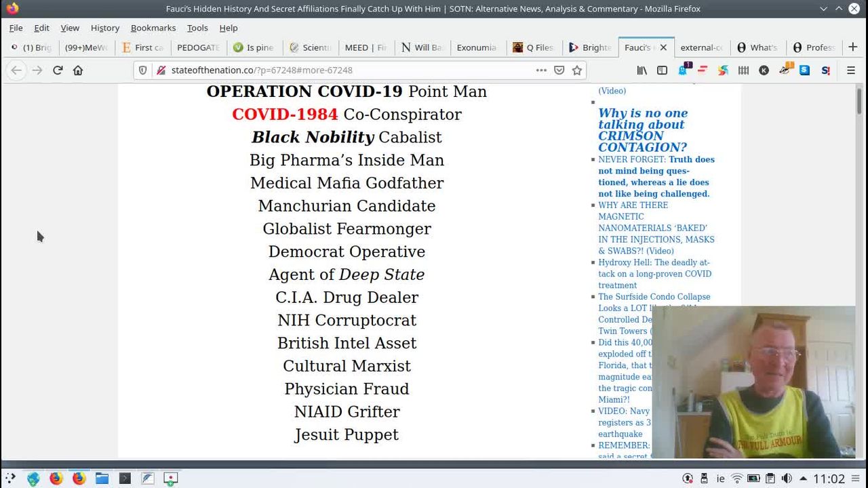Click the volume icon in system tray

pyautogui.click(x=787, y=479)
